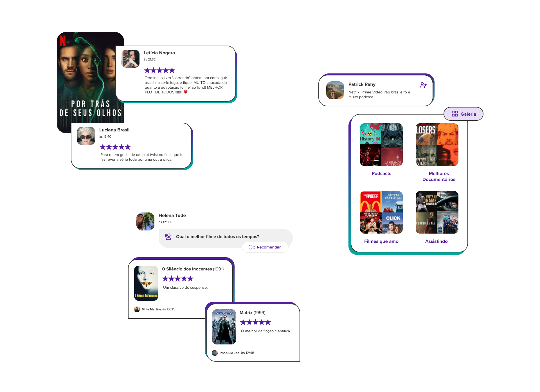Open the Filmes que amo thumbnail grid

(381, 212)
